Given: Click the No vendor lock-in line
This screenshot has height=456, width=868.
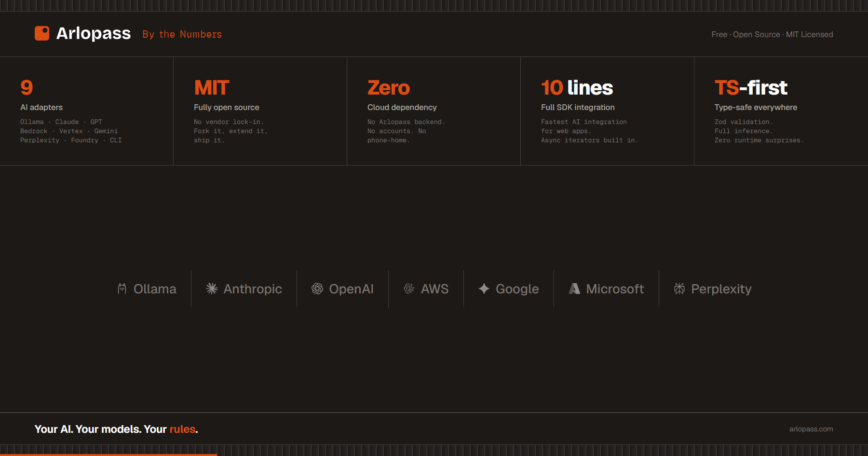Looking at the screenshot, I should pos(229,122).
